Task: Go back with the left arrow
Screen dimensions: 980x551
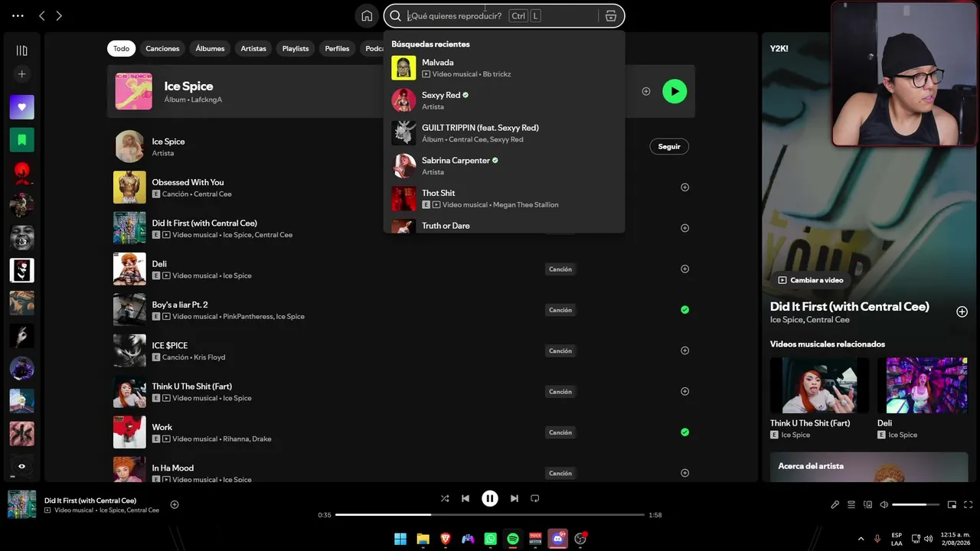Action: click(x=42, y=15)
